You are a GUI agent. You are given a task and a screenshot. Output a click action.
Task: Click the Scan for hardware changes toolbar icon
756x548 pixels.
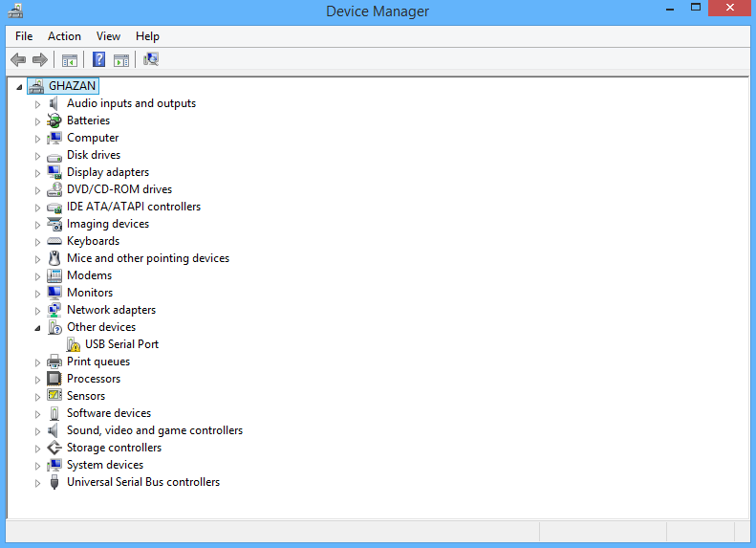[x=151, y=60]
